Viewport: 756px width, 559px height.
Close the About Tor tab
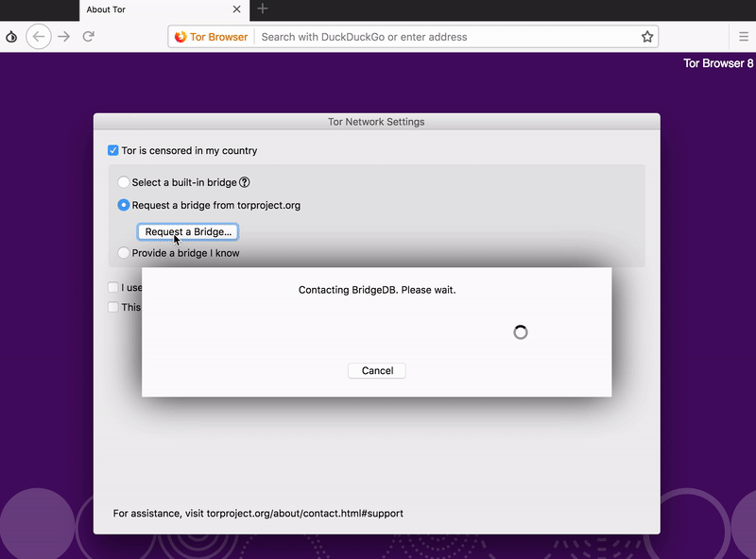click(x=236, y=9)
